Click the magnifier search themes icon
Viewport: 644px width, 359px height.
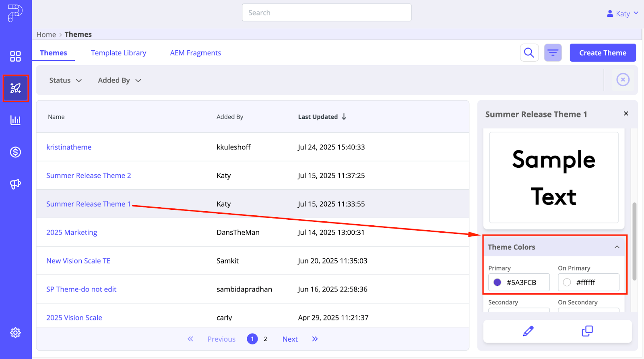(529, 53)
